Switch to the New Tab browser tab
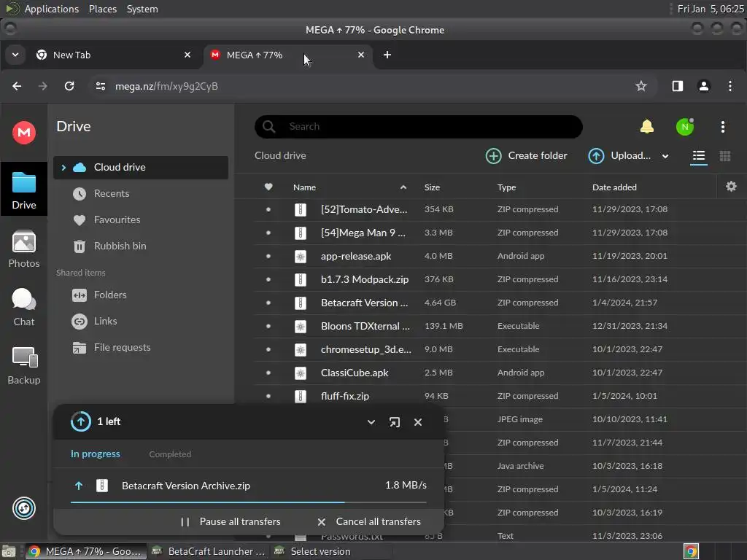 [113, 55]
